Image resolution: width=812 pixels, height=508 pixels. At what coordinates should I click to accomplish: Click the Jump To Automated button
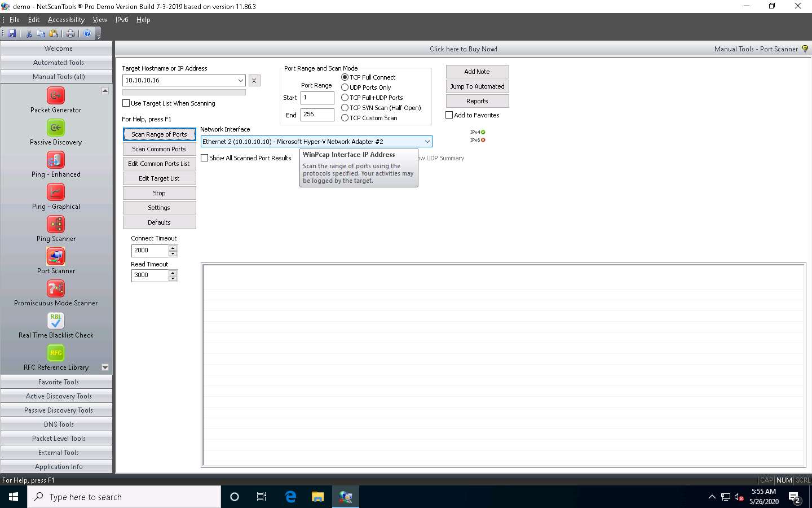point(478,86)
